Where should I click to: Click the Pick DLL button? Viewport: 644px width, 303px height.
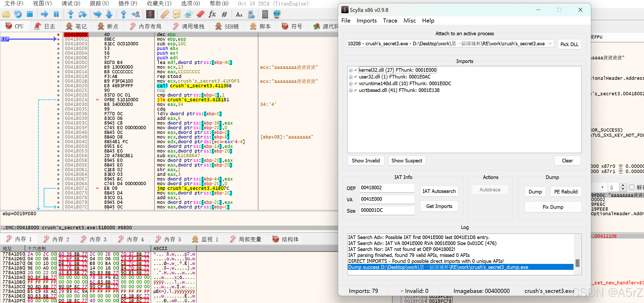(569, 44)
